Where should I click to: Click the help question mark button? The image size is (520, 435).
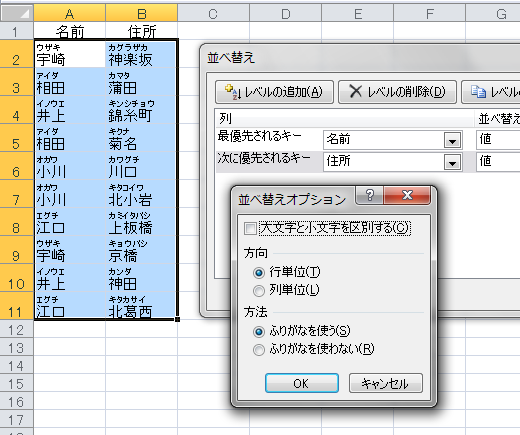370,195
